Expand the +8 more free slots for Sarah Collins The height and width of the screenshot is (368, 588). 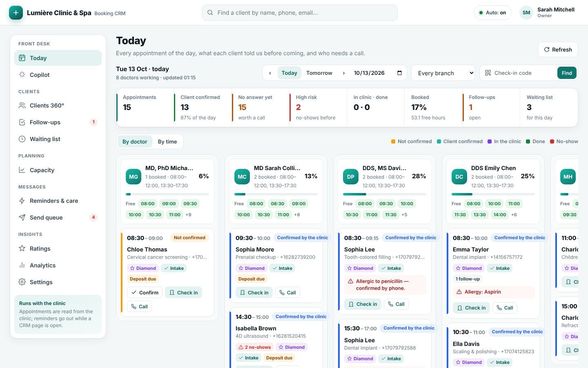pyautogui.click(x=297, y=215)
